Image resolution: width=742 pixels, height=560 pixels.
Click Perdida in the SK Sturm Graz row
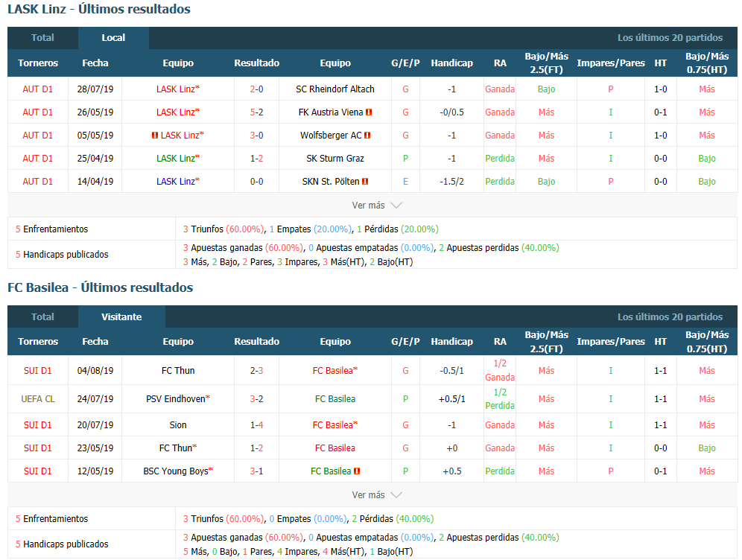pyautogui.click(x=500, y=159)
